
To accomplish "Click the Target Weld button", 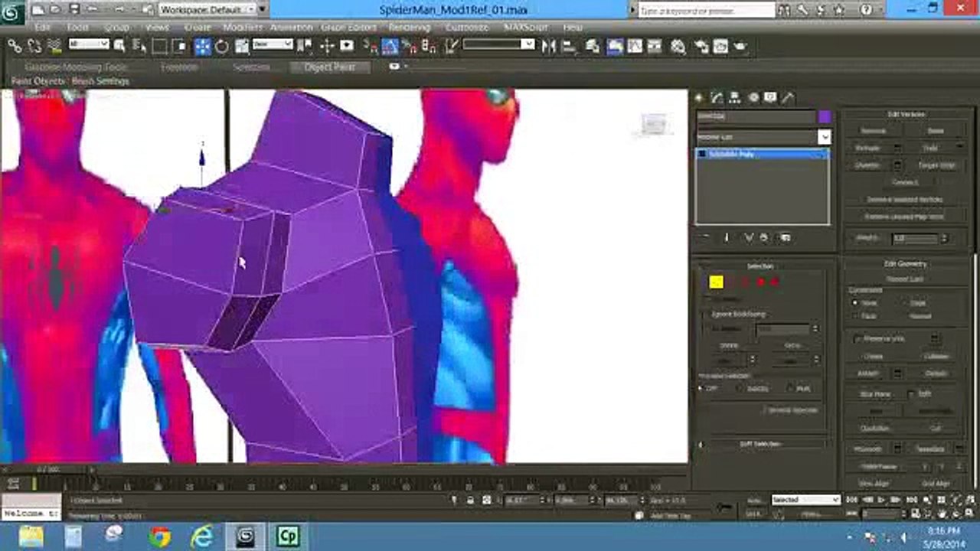I will [936, 165].
